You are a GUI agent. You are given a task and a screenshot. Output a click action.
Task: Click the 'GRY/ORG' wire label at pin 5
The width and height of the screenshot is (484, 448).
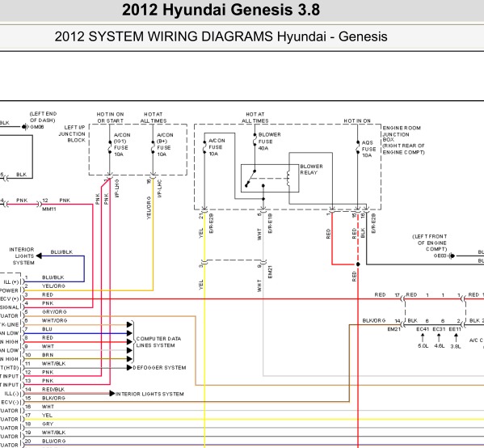[x=54, y=312]
